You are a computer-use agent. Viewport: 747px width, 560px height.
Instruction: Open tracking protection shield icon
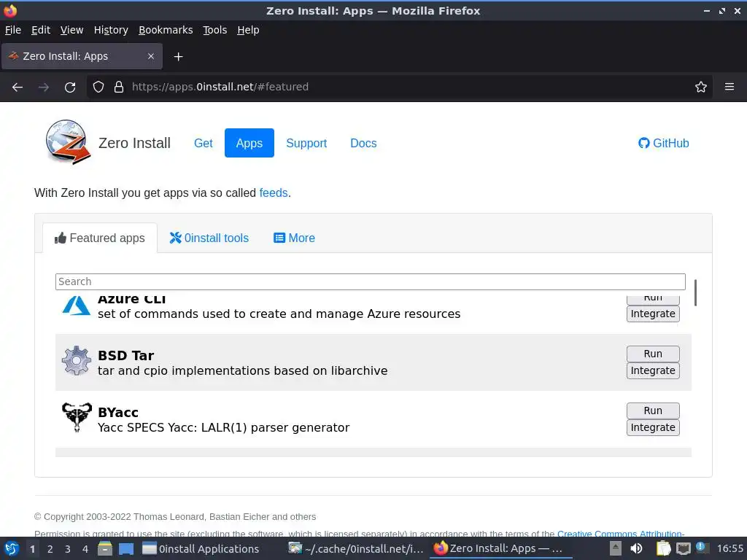click(x=98, y=87)
